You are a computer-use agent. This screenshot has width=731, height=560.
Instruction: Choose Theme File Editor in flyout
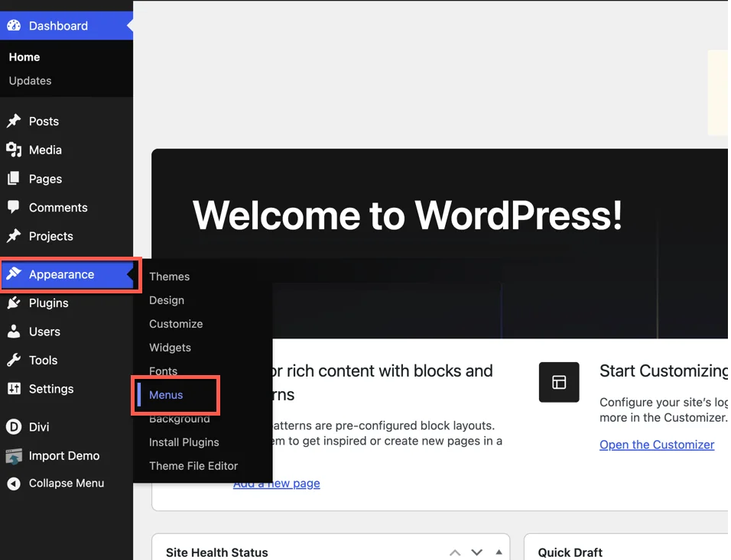tap(193, 466)
